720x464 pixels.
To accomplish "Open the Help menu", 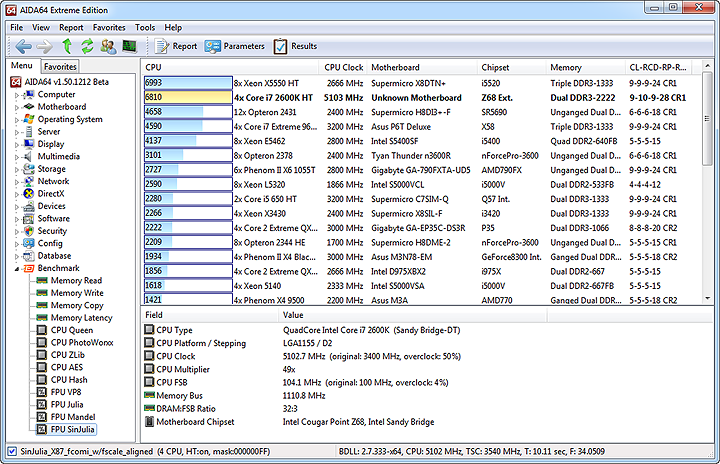I will 173,28.
